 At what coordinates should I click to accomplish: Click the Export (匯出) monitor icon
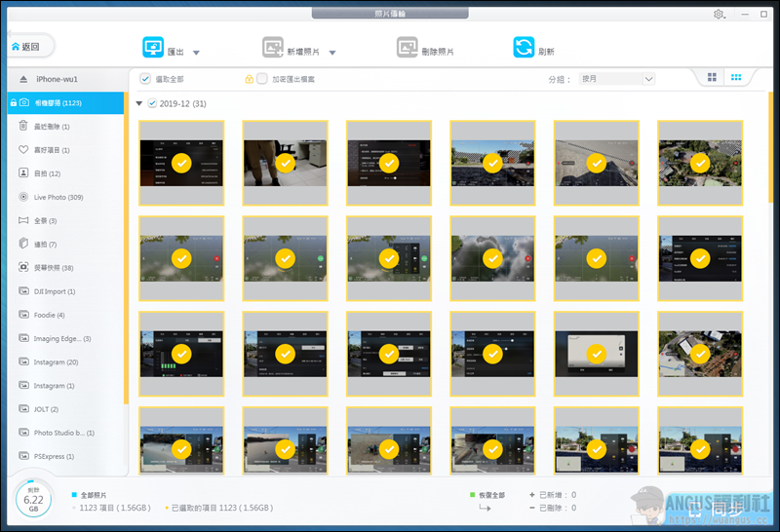154,49
